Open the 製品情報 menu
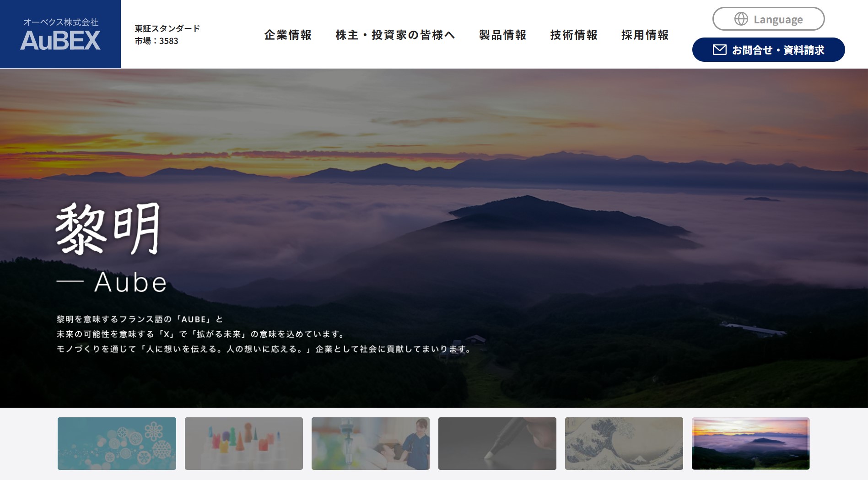 coord(502,35)
